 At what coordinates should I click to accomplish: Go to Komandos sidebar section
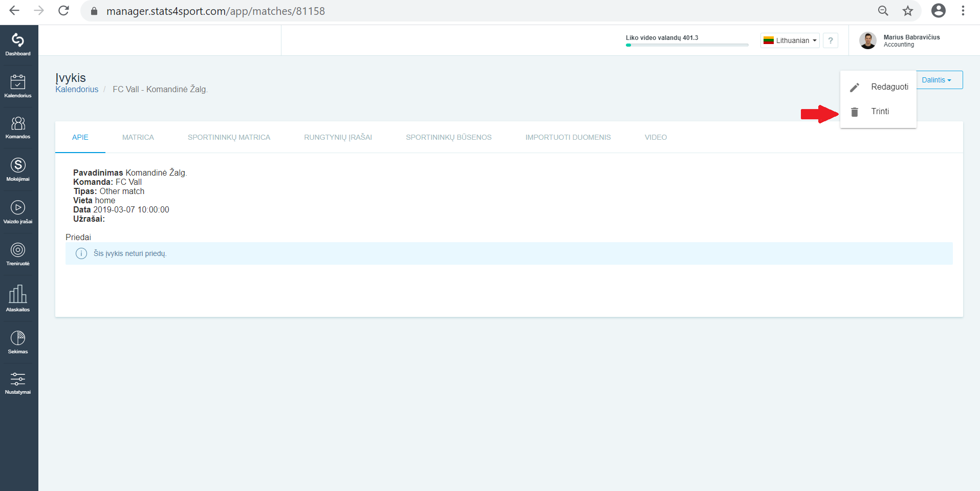pyautogui.click(x=18, y=127)
